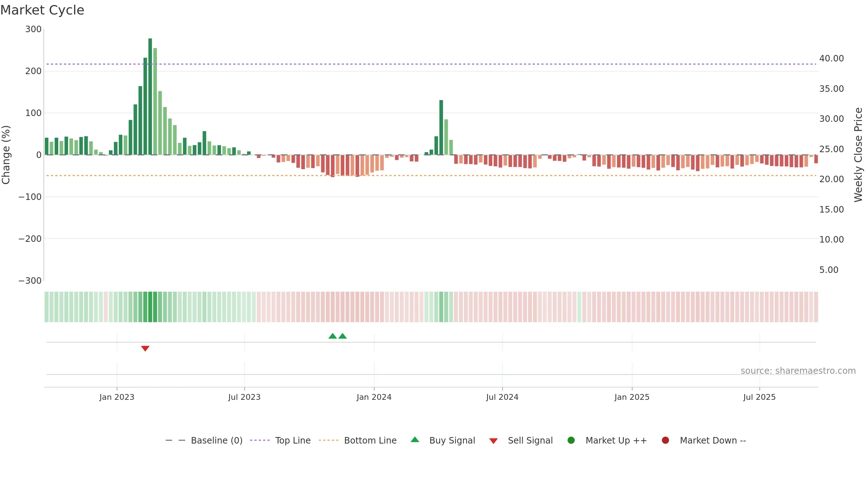Click the tall green bar peaking near 130% in 2024
Screen dimensions: 868x488
coord(441,127)
